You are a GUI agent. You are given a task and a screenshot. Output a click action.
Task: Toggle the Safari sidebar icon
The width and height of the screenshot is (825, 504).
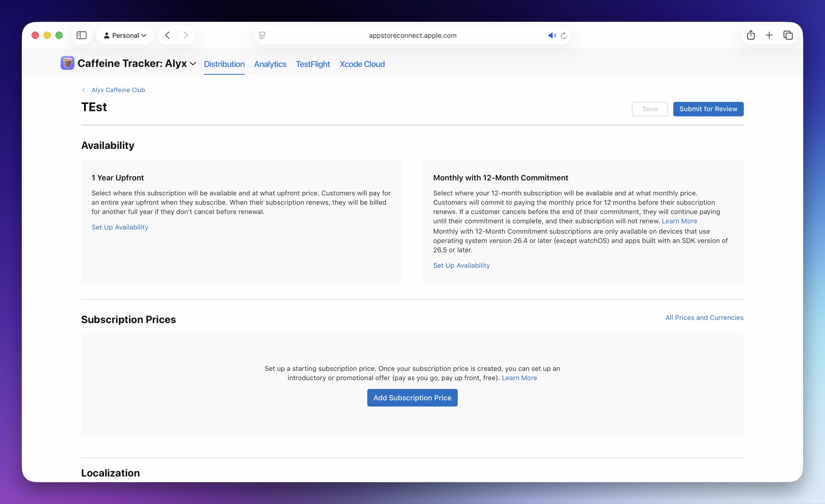82,35
